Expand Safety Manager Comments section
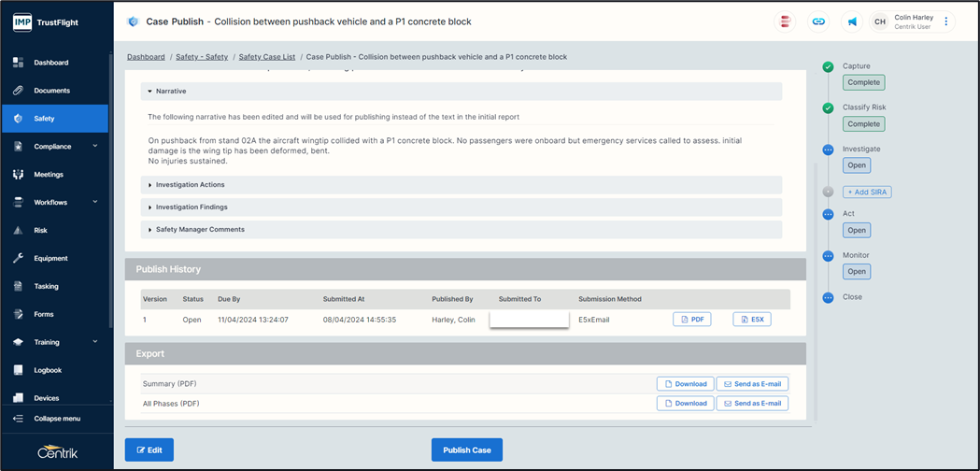The height and width of the screenshot is (471, 980). [200, 229]
